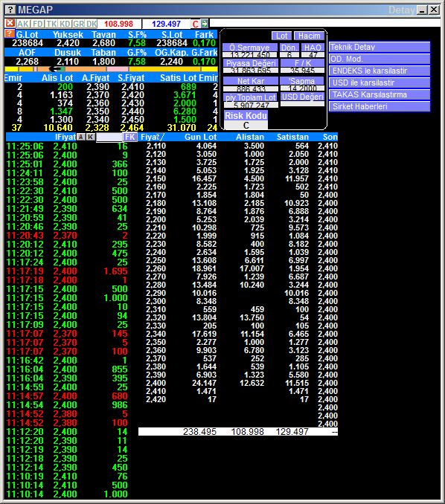Click the small A button beside IFiyat
Image resolution: width=445 pixels, height=504 pixels.
click(x=81, y=137)
